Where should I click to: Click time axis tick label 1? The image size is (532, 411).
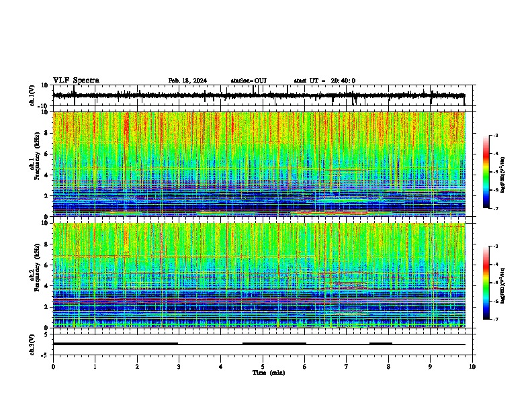click(95, 367)
